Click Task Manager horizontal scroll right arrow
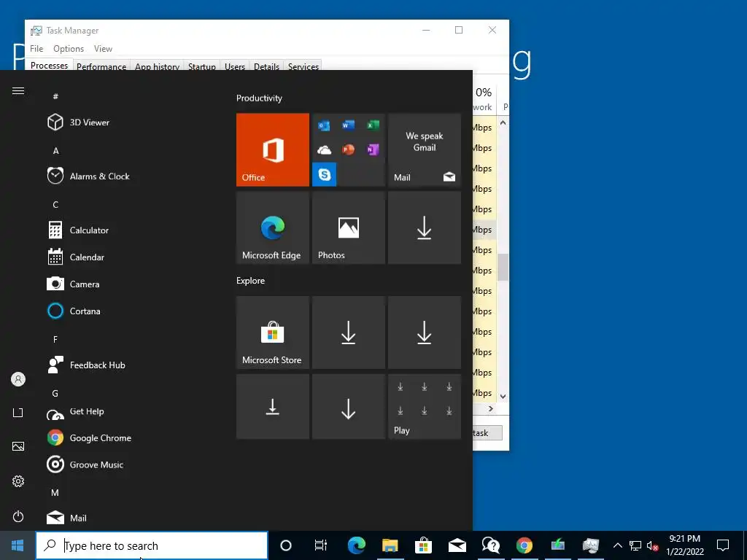747x560 pixels. (x=491, y=408)
